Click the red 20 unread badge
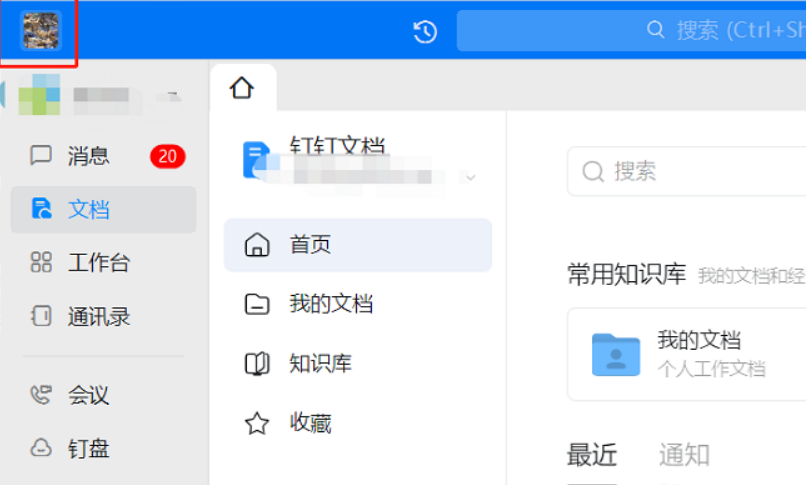This screenshot has width=806, height=485. click(x=167, y=156)
